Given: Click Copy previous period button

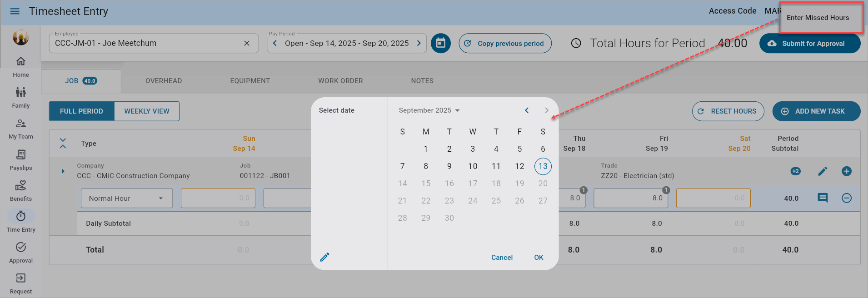Looking at the screenshot, I should 505,43.
